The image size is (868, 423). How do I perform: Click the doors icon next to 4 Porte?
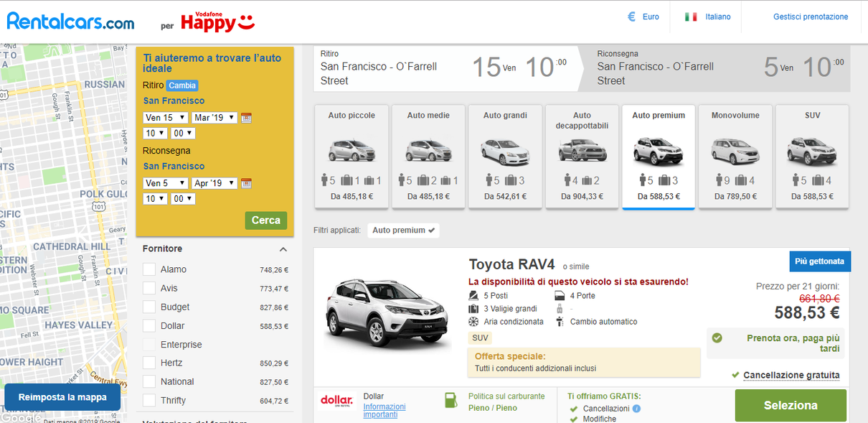(x=560, y=296)
